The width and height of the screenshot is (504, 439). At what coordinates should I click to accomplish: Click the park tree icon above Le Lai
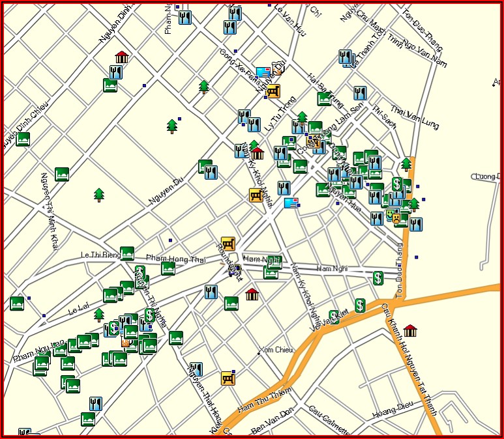(99, 315)
